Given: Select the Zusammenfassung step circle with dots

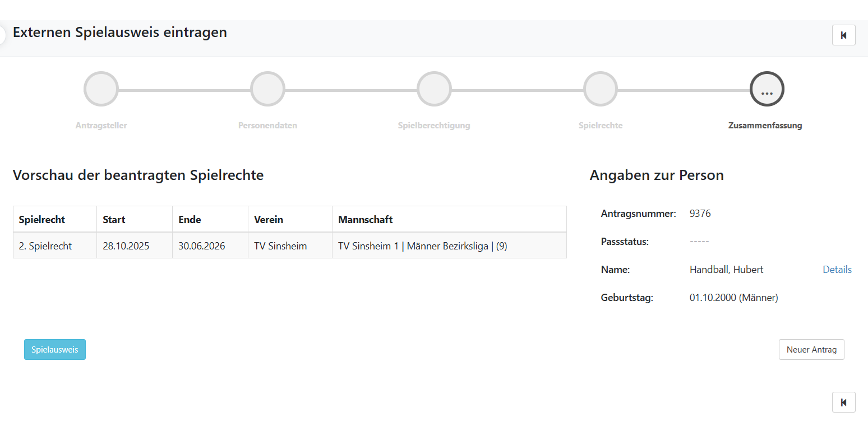Looking at the screenshot, I should point(767,89).
